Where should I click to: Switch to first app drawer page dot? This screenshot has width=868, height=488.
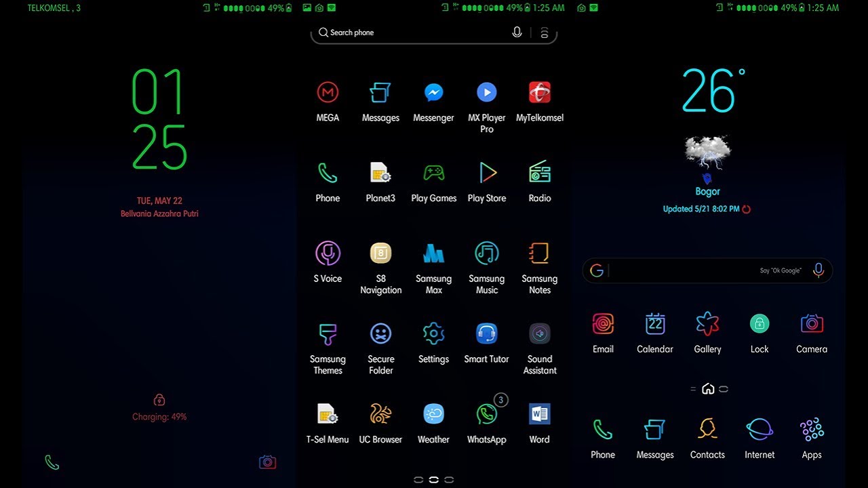[418, 480]
